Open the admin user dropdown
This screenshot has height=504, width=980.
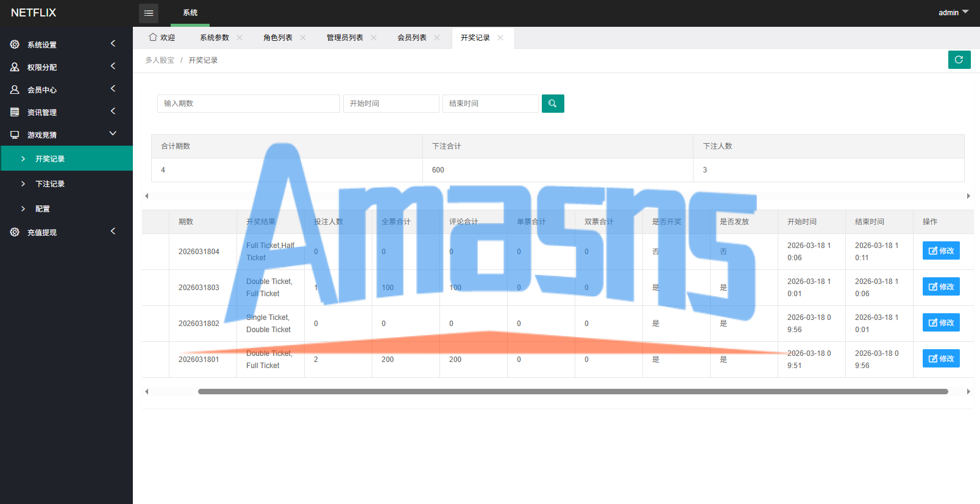tap(953, 13)
